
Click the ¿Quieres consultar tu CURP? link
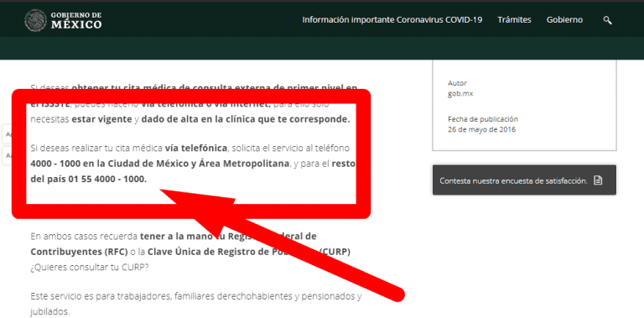[90, 267]
